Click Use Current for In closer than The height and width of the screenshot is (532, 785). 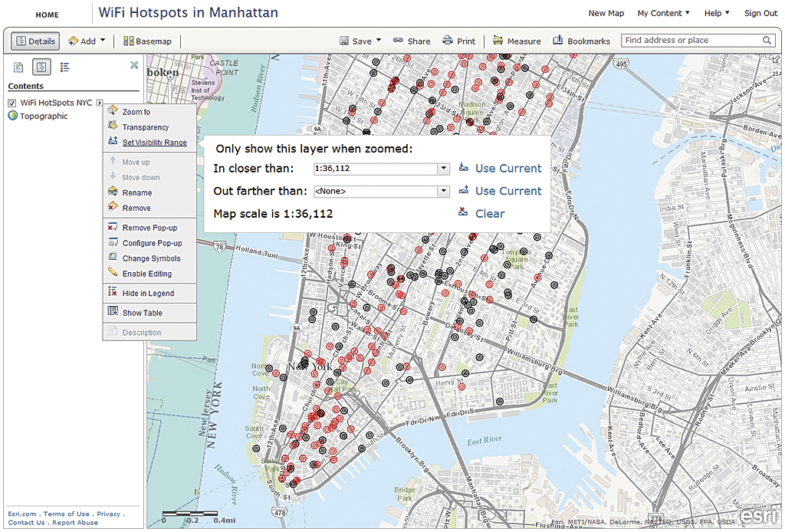[507, 168]
